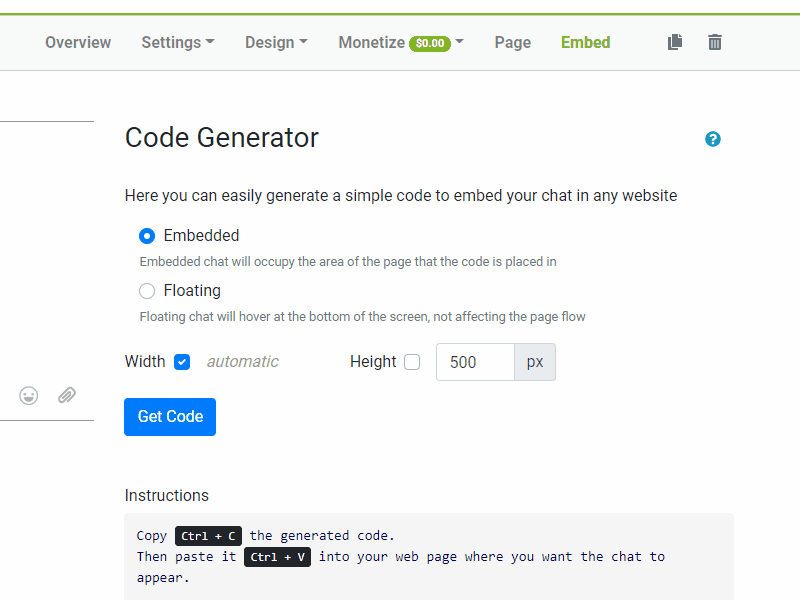Open the emoji smiley picker
The width and height of the screenshot is (800, 600).
pos(29,395)
